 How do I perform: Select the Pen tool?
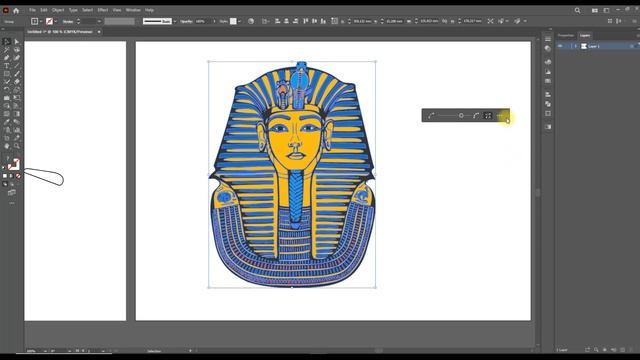pos(7,58)
